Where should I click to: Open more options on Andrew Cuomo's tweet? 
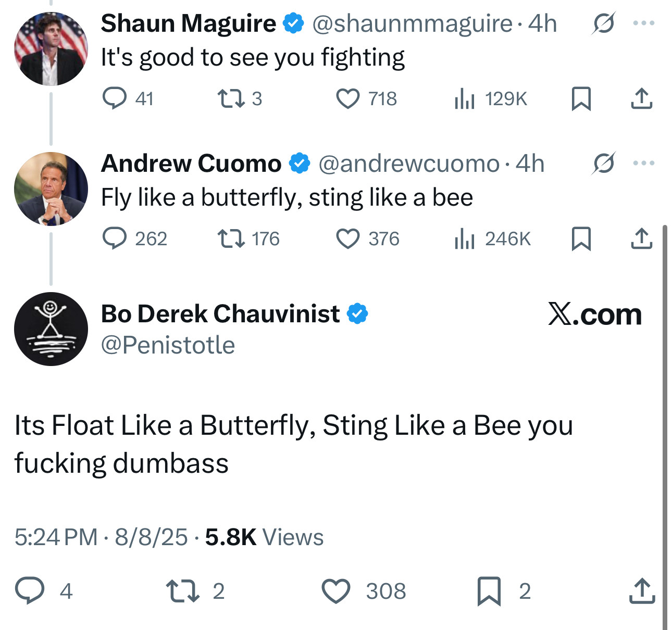click(644, 163)
